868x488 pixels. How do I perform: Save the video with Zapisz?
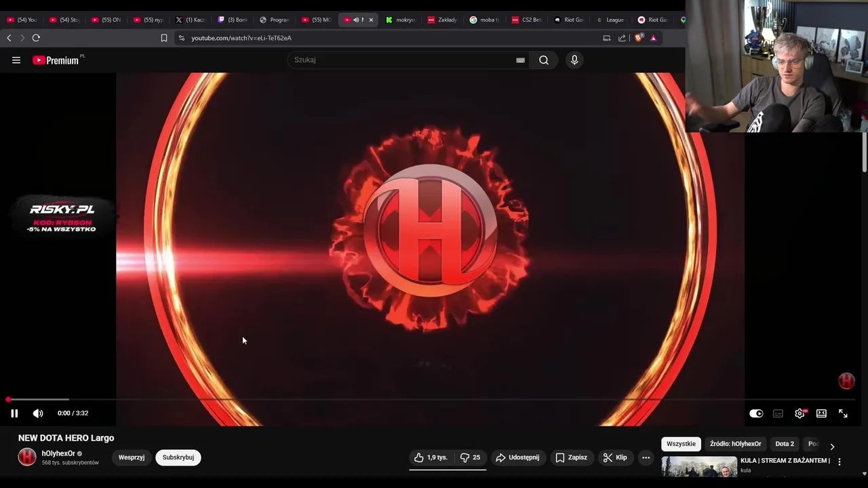click(571, 457)
